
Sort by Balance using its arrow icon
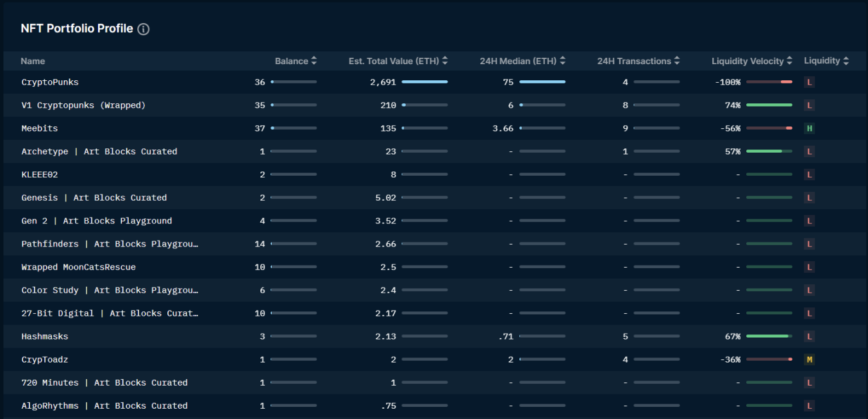point(313,61)
